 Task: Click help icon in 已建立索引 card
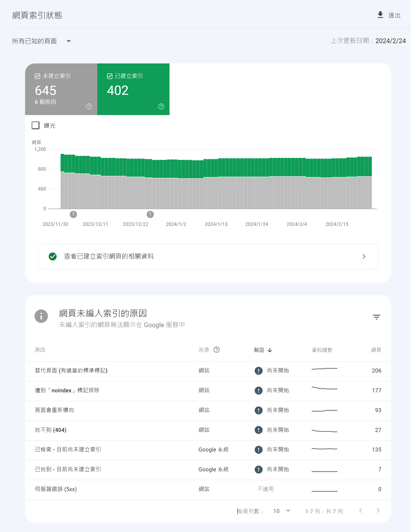click(x=161, y=107)
